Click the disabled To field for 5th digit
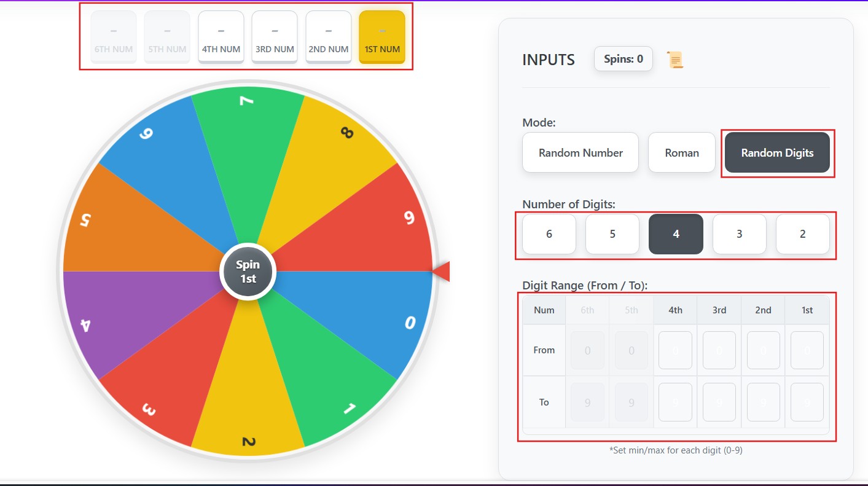 631,402
